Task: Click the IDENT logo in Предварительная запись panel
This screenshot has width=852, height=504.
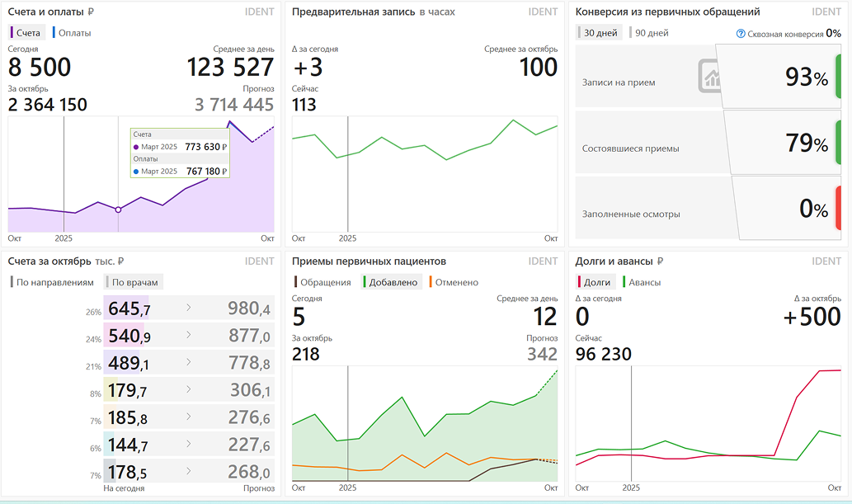Action: pyautogui.click(x=543, y=12)
